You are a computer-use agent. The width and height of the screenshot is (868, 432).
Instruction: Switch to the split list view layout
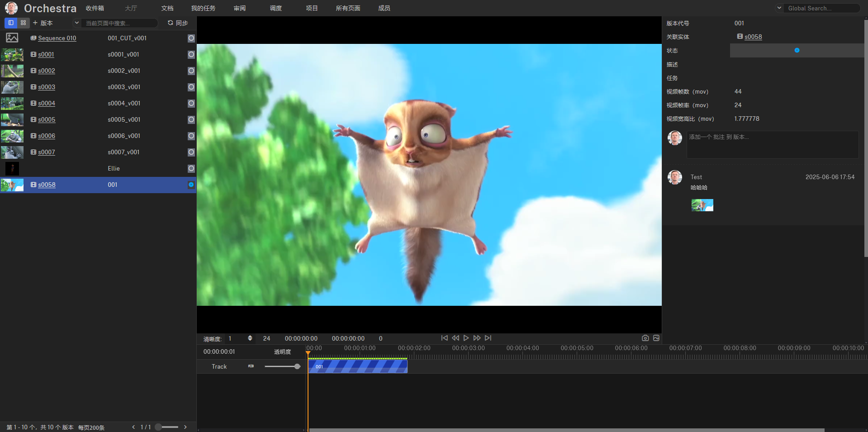point(11,23)
